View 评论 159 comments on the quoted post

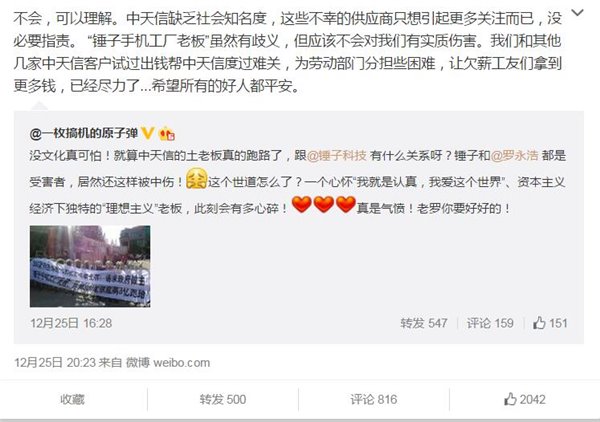tap(490, 323)
